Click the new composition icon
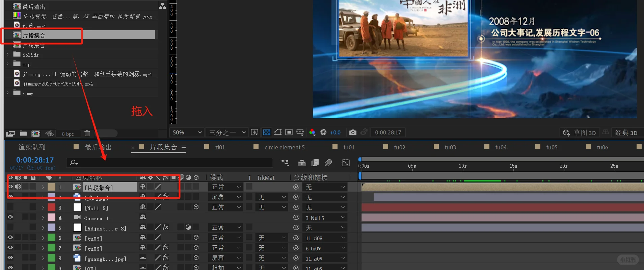This screenshot has height=270, width=644. 36,133
